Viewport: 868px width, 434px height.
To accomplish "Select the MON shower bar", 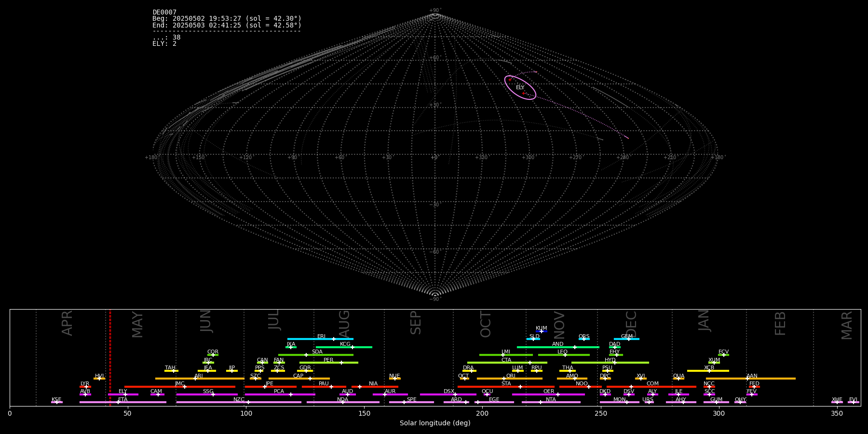I will pos(619,402).
